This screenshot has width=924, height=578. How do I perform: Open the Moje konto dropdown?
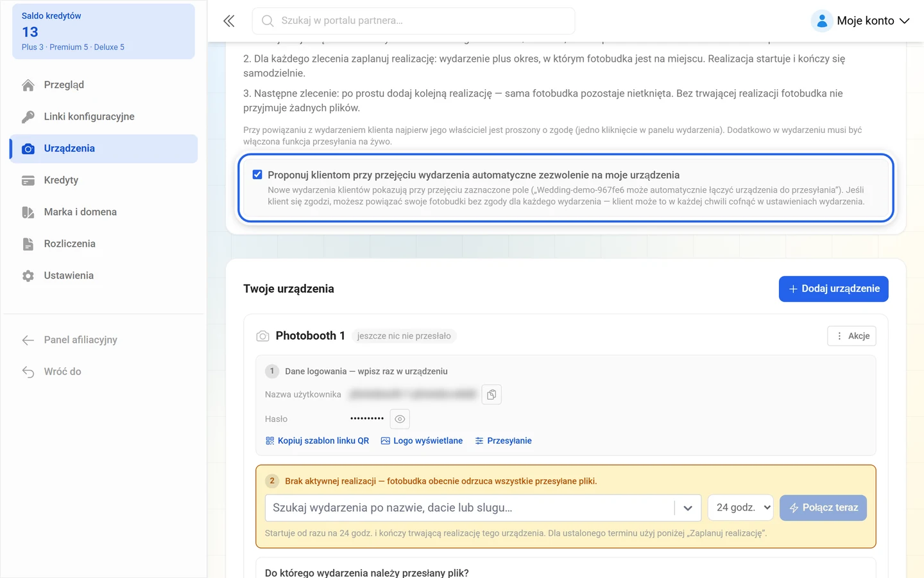860,21
